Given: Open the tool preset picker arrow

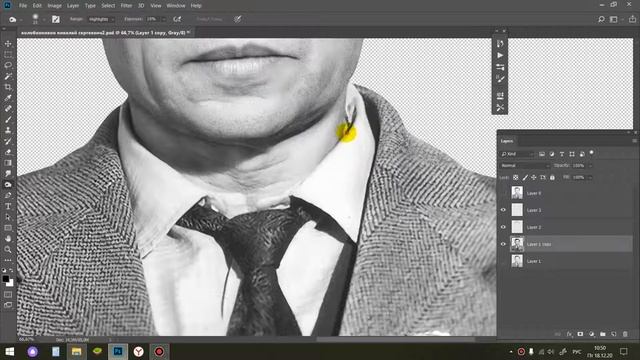Looking at the screenshot, I should [20, 20].
